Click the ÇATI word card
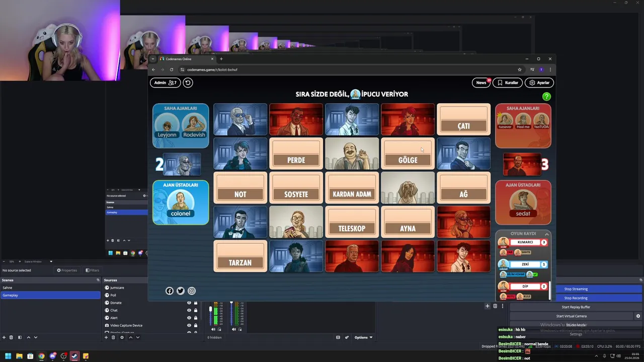644x362 pixels. click(x=463, y=120)
